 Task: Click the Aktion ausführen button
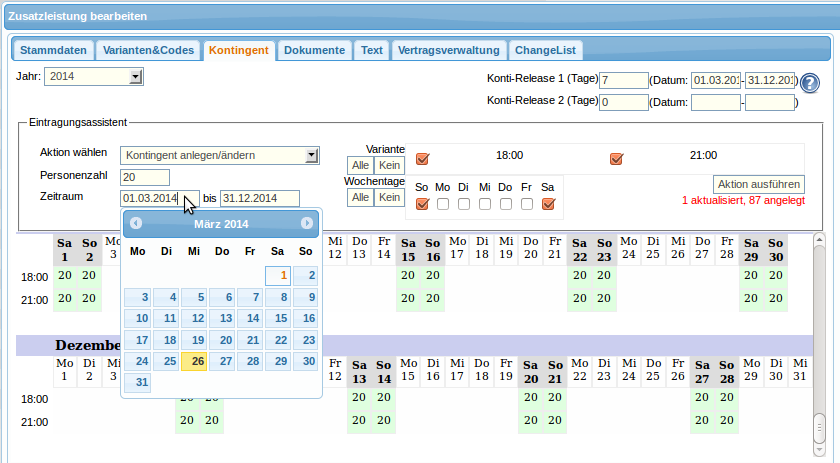(758, 184)
